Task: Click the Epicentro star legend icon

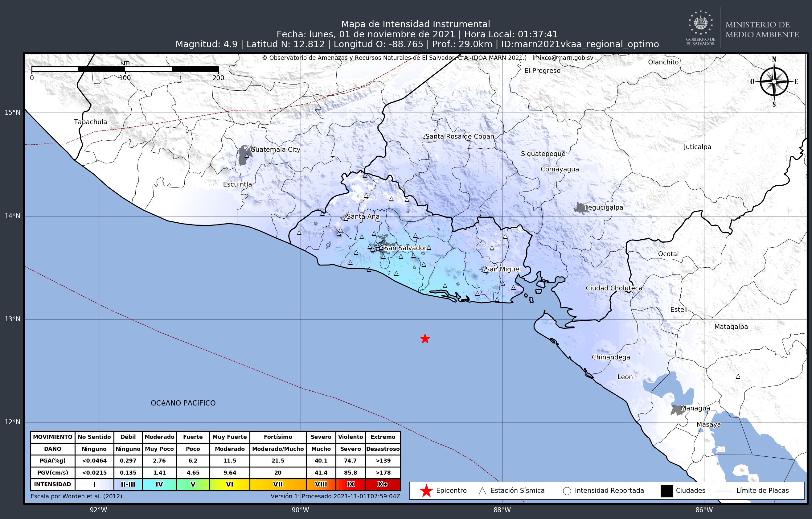Action: 426,491
